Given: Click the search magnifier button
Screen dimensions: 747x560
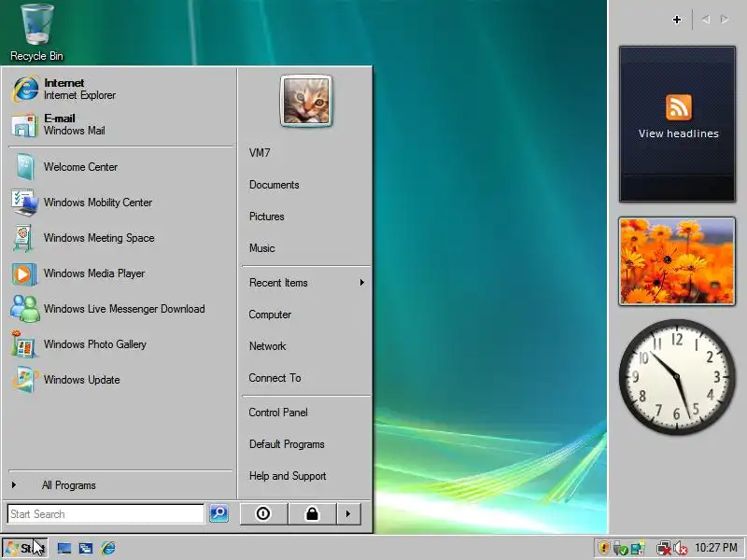Looking at the screenshot, I should [x=219, y=513].
